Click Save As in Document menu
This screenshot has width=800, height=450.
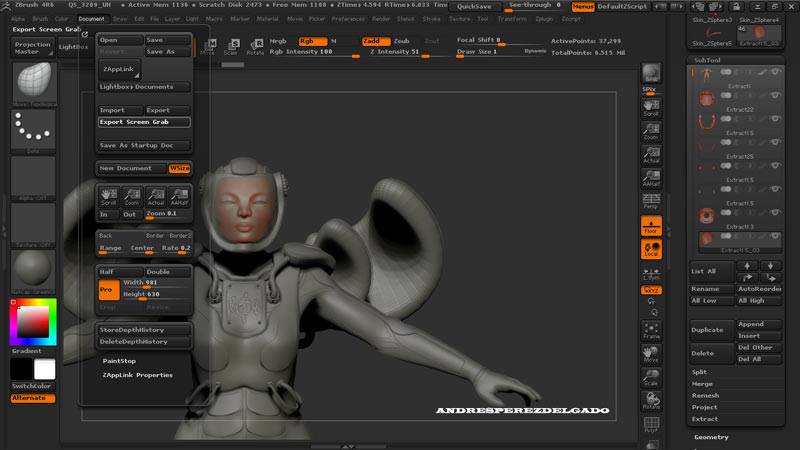[x=167, y=52]
